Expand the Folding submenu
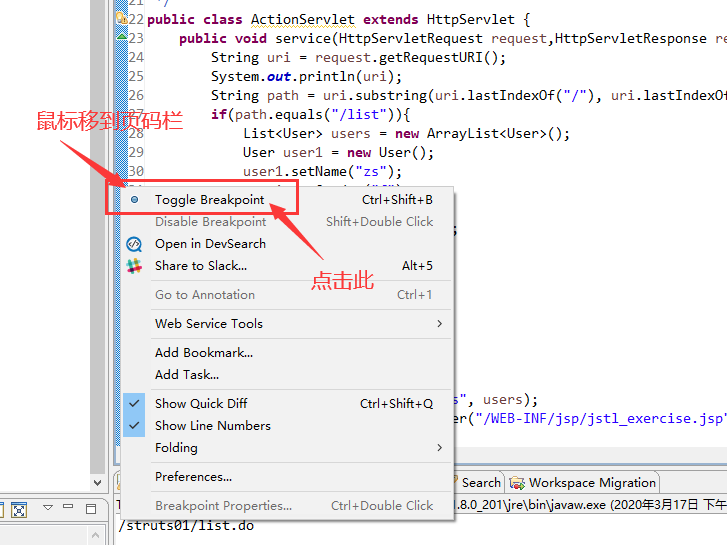Screen dimensions: 727x545 point(287,448)
